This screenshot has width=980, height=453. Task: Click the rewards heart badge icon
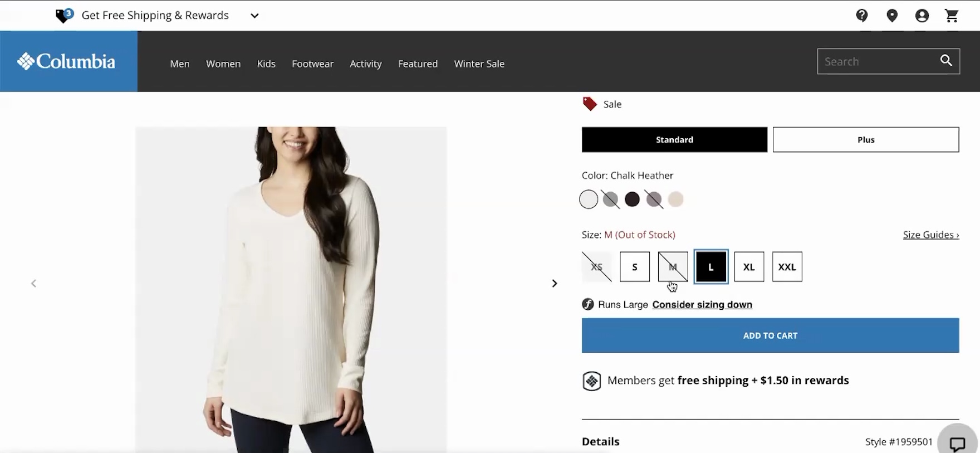click(x=64, y=16)
